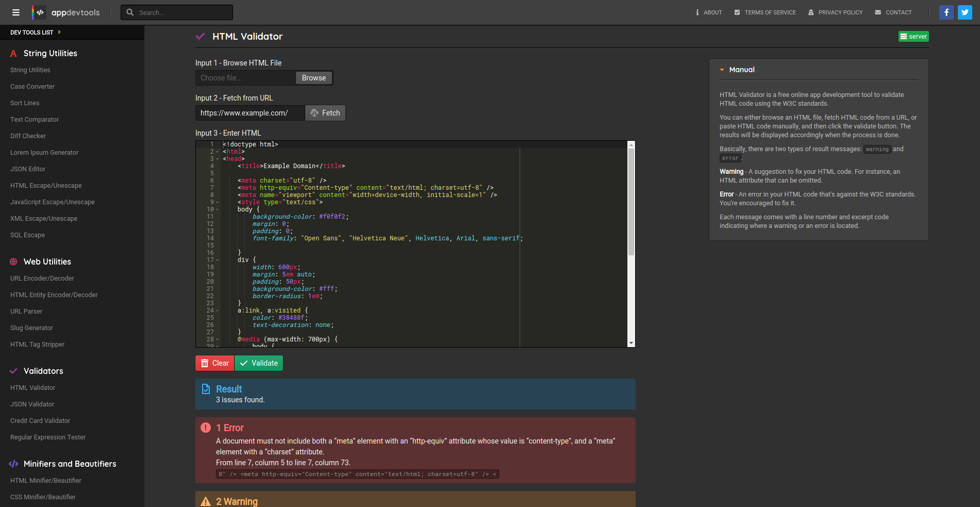The image size is (980, 507).
Task: Click the appdevtools logo icon
Action: point(39,12)
